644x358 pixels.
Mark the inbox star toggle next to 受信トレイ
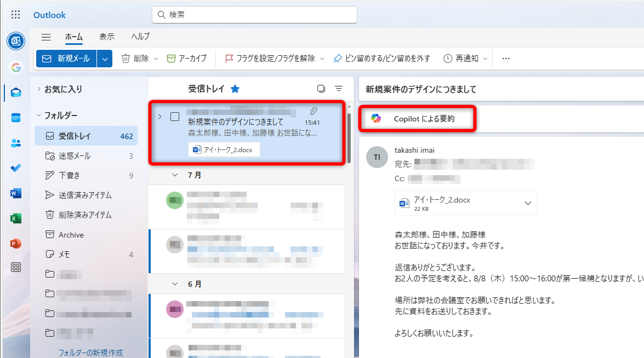pos(235,88)
